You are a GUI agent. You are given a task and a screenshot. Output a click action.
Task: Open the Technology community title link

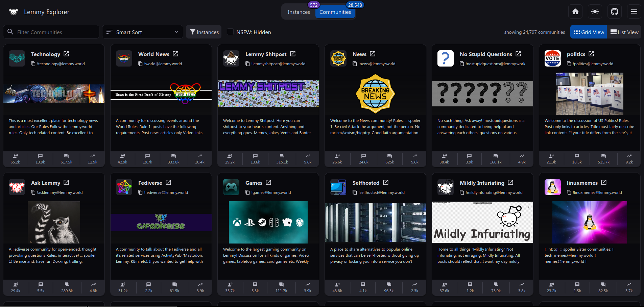[46, 54]
